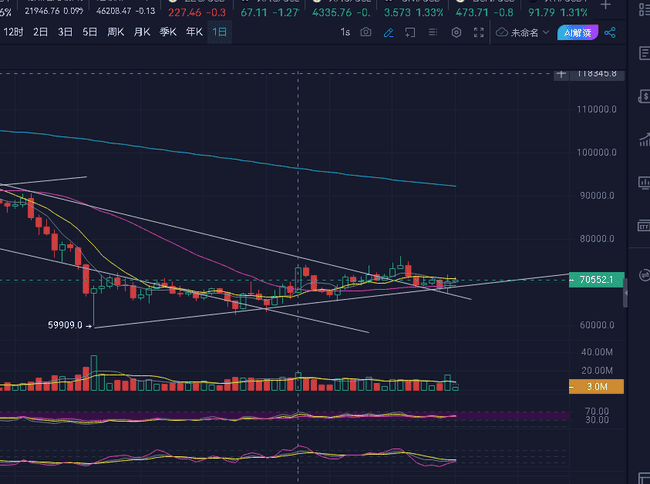Select the 1s interval toggle

point(345,33)
